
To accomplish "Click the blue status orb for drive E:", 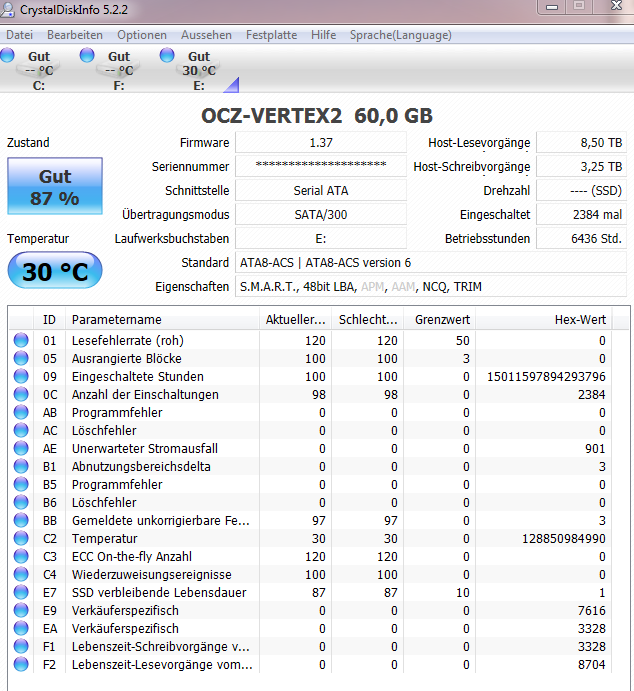I will [167, 56].
